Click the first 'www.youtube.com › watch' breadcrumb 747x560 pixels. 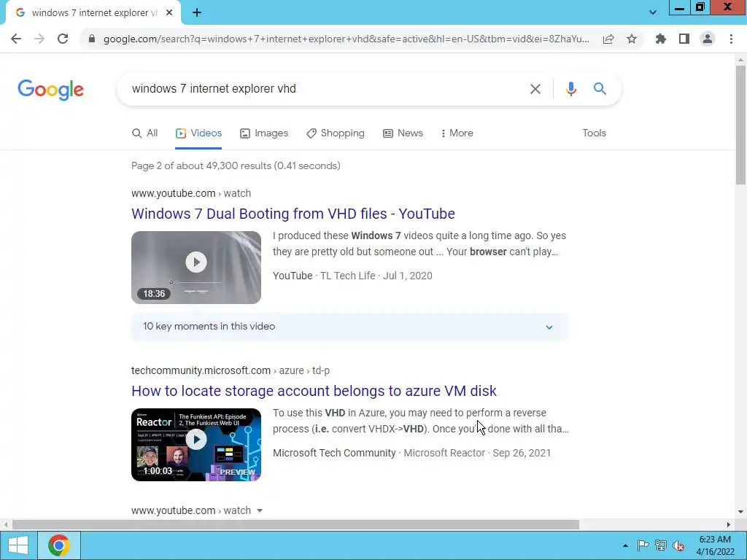tap(191, 193)
